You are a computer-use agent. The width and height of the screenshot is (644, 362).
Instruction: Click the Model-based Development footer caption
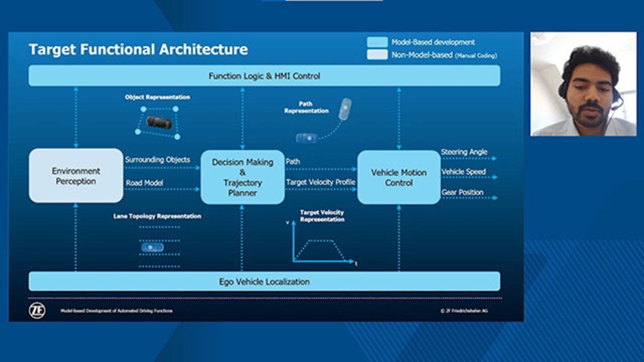point(116,311)
